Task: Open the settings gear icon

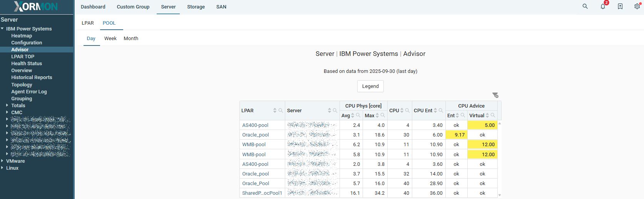Action: click(x=637, y=7)
